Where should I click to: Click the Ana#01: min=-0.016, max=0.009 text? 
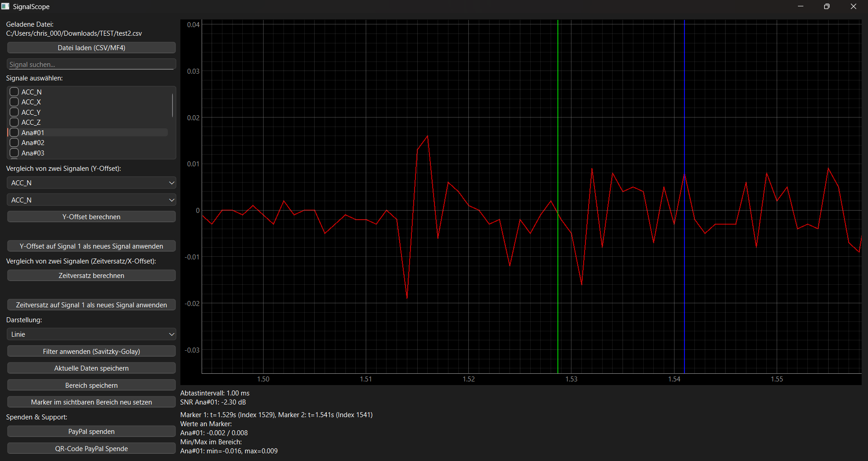[x=229, y=451]
